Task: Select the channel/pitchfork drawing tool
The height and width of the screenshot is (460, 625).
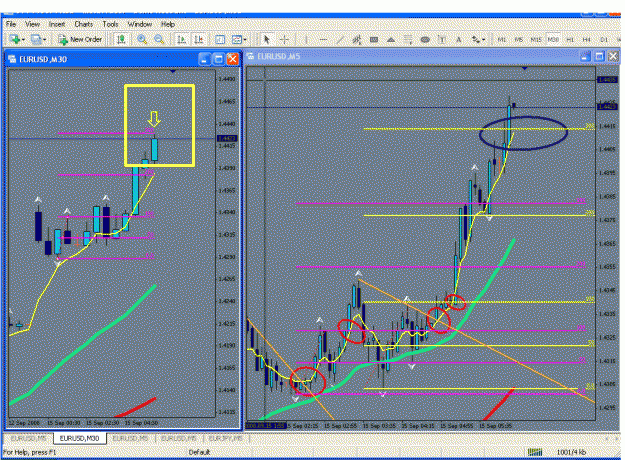Action: click(357, 39)
